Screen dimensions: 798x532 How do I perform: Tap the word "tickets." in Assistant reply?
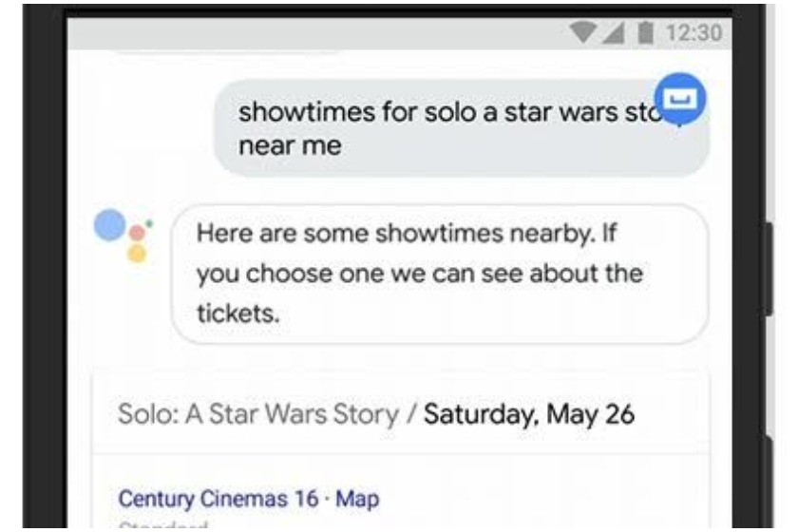pos(238,313)
